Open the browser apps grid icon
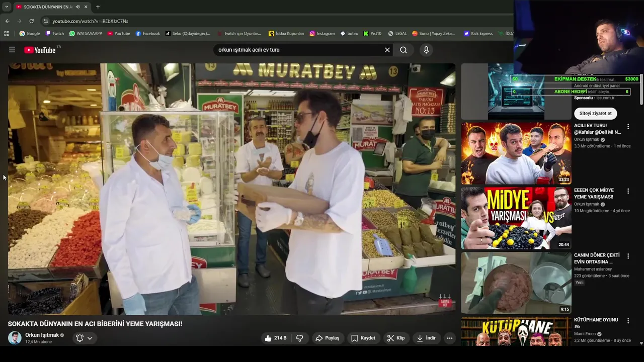644x362 pixels. pos(7,34)
